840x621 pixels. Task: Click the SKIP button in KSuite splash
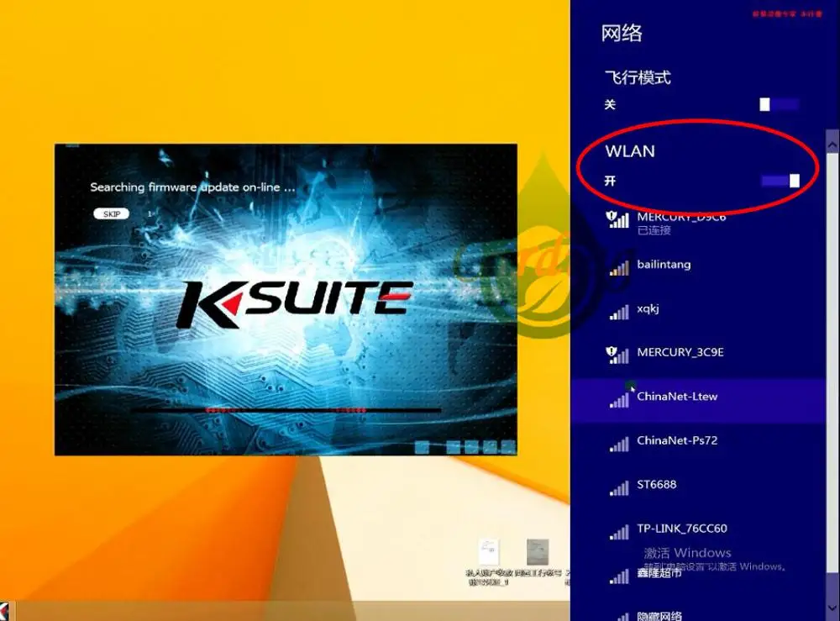[x=112, y=213]
